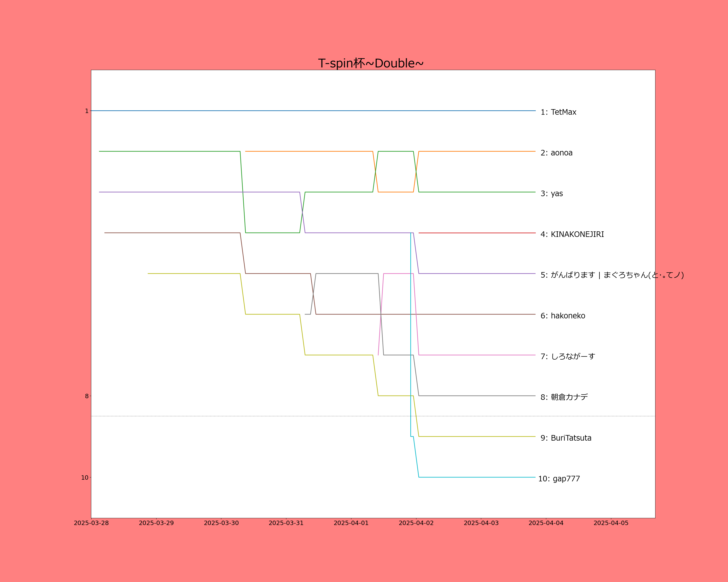728x582 pixels.
Task: Click the 2025-04-01 x-axis date label
Action: [x=351, y=523]
